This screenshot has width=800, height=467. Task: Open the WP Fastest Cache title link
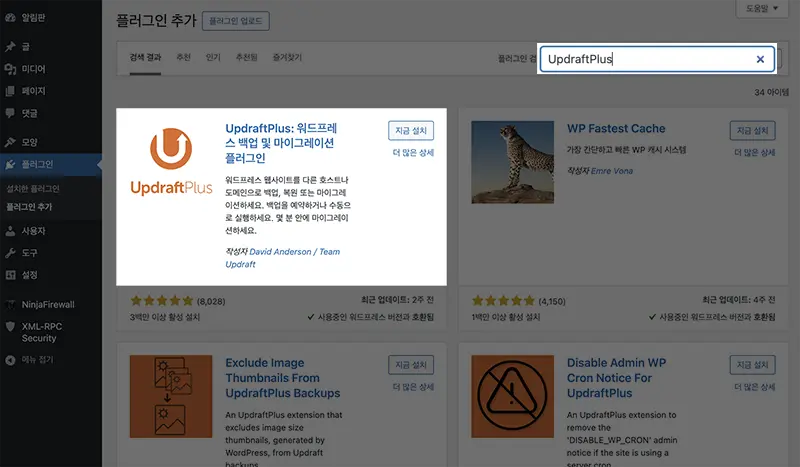pyautogui.click(x=616, y=129)
